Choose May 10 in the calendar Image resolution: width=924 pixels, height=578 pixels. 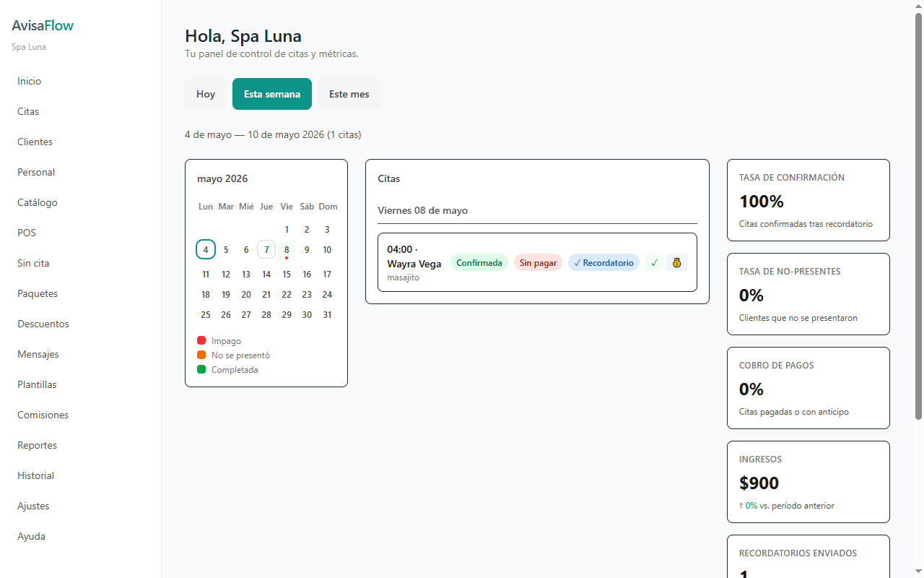pos(327,249)
